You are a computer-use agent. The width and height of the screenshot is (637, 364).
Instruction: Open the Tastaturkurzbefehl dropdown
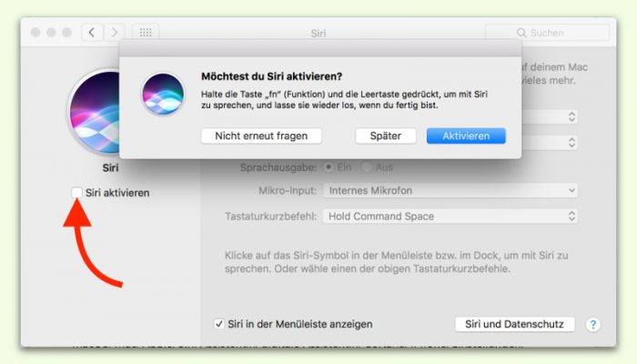pyautogui.click(x=450, y=217)
